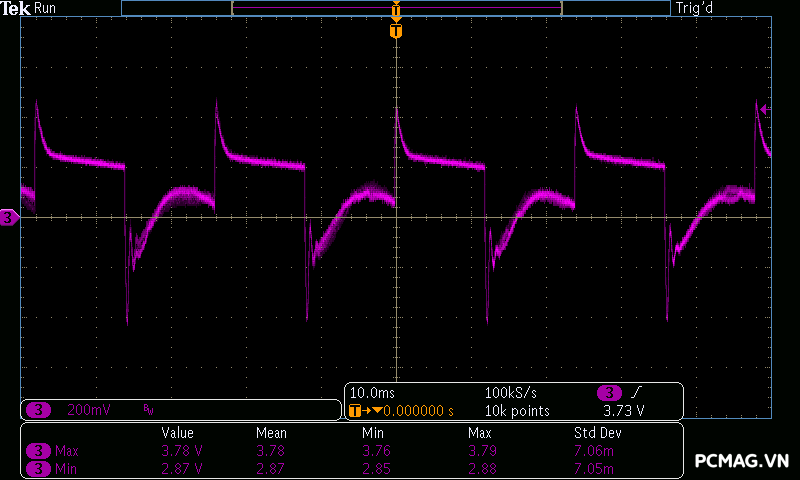Click the waveform record overview bar at top
Image resolution: width=800 pixels, height=480 pixels.
pyautogui.click(x=396, y=8)
